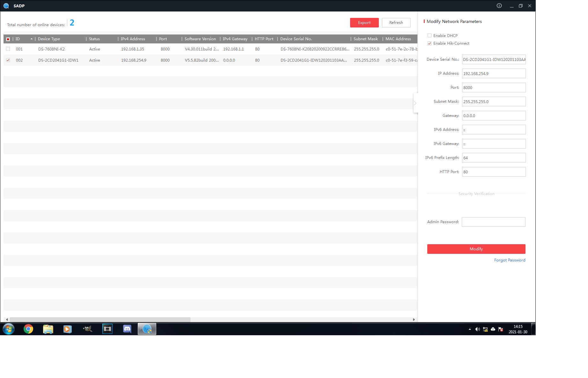Click the software version V5.5.82build cell
This screenshot has height=378, width=588.
point(202,60)
